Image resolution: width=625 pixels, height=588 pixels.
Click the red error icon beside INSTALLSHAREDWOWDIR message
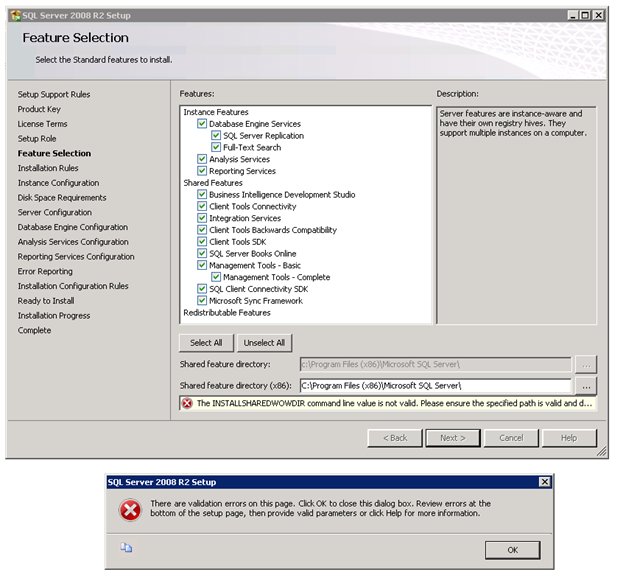[187, 403]
